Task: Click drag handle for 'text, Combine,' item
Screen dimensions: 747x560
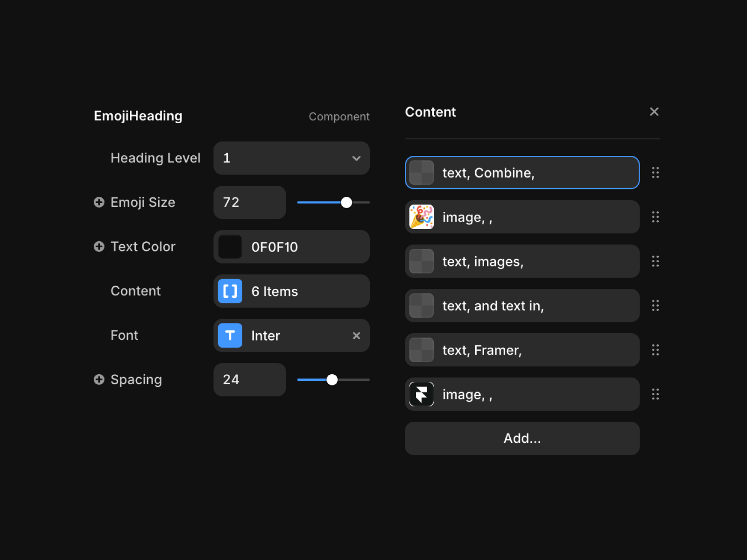Action: pos(655,173)
